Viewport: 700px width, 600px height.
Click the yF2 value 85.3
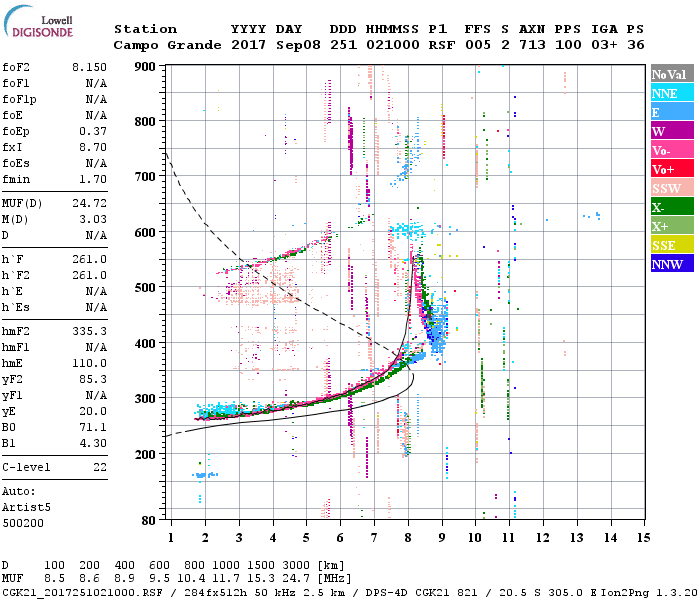[x=93, y=379]
